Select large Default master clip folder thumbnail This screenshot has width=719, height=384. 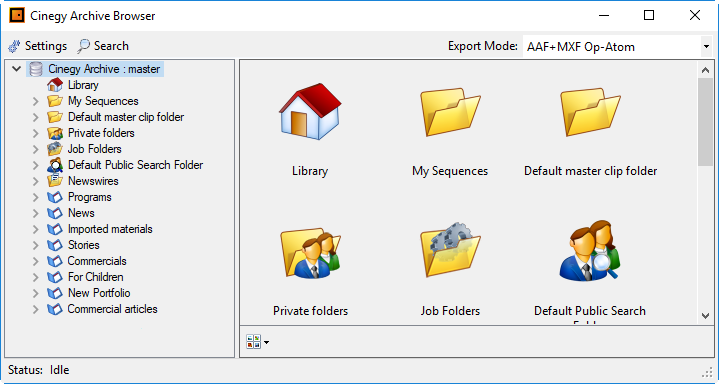(590, 112)
